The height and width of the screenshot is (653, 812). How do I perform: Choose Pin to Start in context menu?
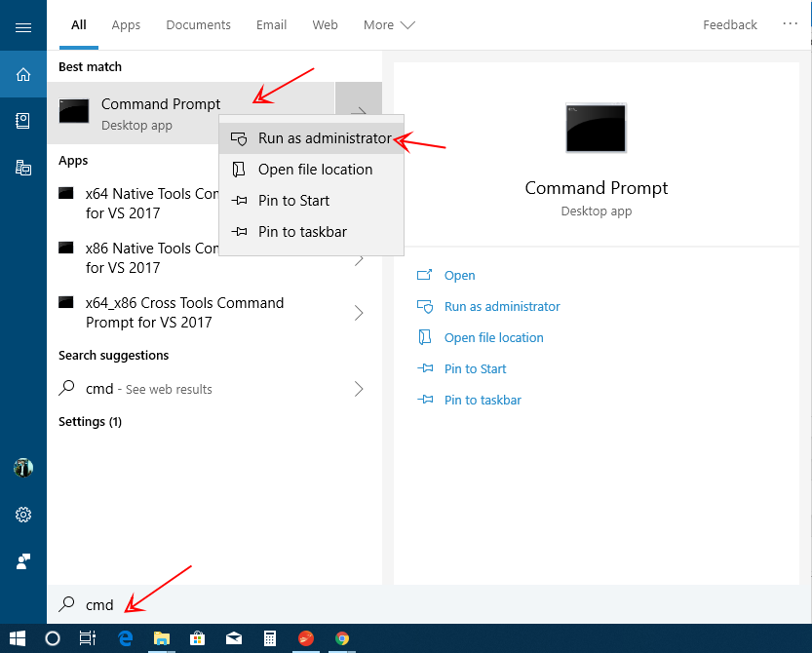[311, 201]
